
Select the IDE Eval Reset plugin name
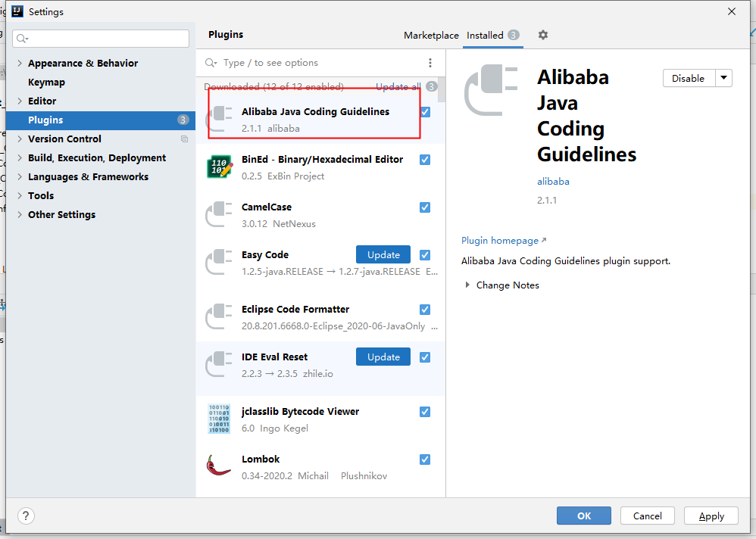274,357
